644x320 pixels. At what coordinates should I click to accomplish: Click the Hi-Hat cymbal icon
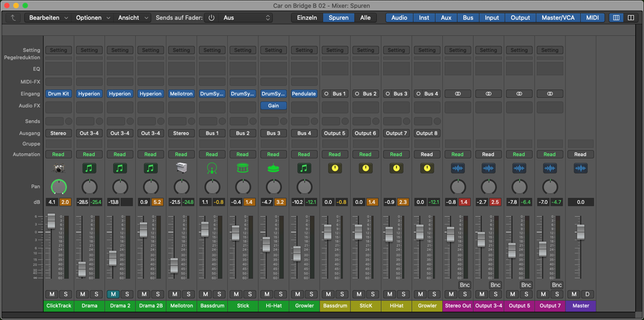click(273, 169)
